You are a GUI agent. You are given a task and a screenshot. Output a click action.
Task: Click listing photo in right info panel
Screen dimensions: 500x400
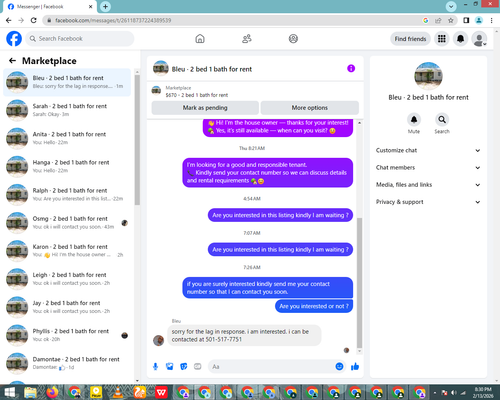pyautogui.click(x=428, y=76)
